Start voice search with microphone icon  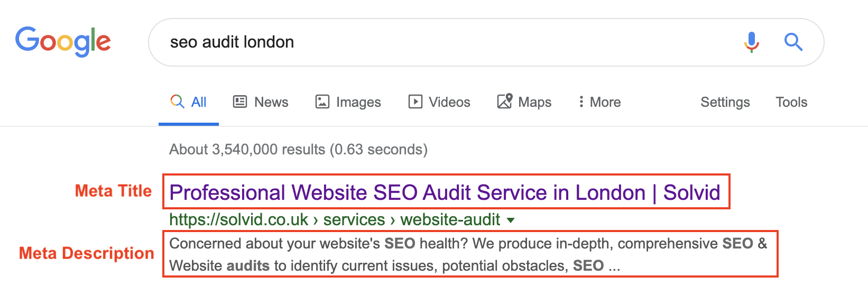tap(751, 42)
